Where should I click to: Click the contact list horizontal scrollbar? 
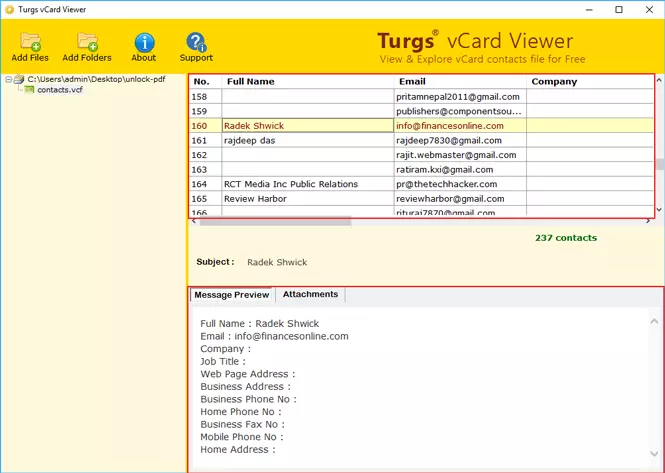(275, 222)
